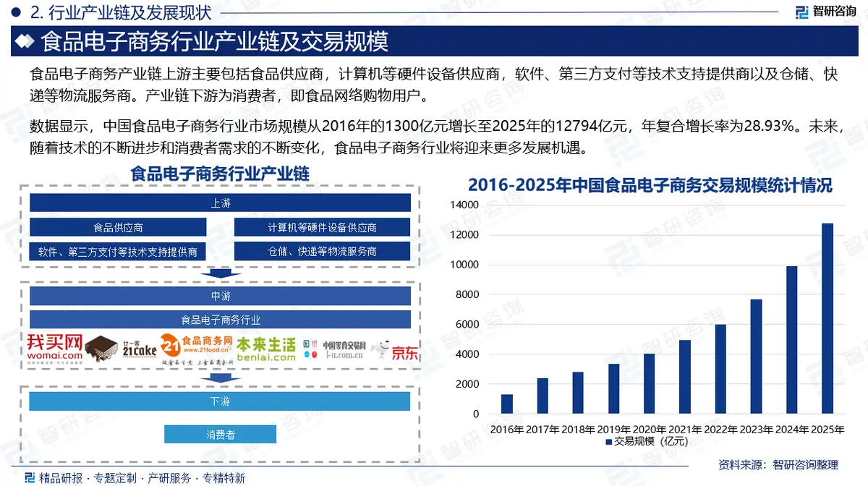Click the footer logo icon before 精品研报
Screen dimensions: 868x486
(29, 477)
